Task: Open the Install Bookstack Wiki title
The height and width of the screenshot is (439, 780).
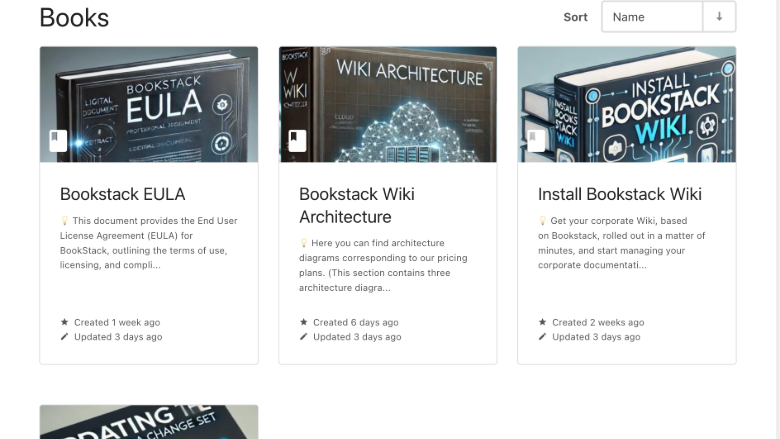Action: 619,194
